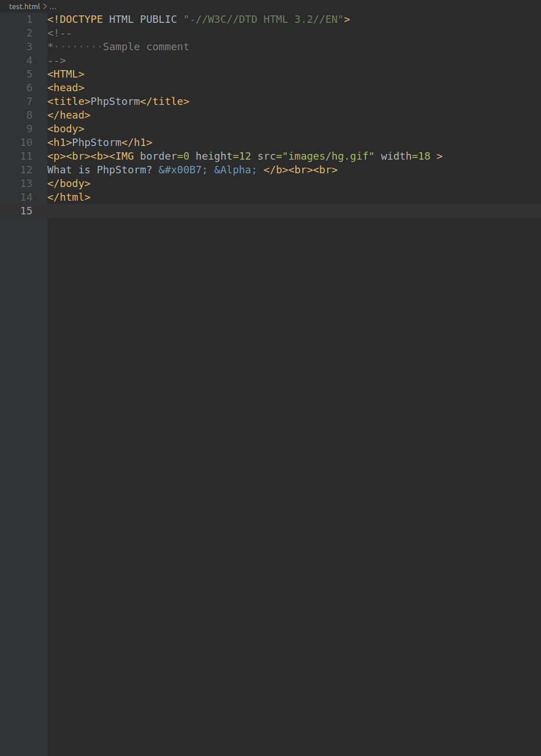Image resolution: width=541 pixels, height=756 pixels.
Task: Click the <HTML> opening tag
Action: (66, 74)
